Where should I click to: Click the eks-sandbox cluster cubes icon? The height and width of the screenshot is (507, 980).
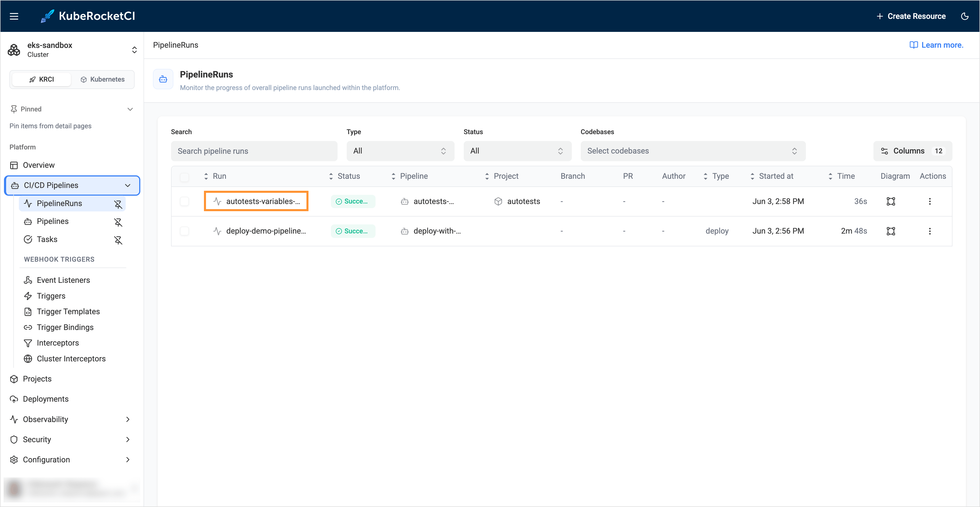click(x=14, y=50)
